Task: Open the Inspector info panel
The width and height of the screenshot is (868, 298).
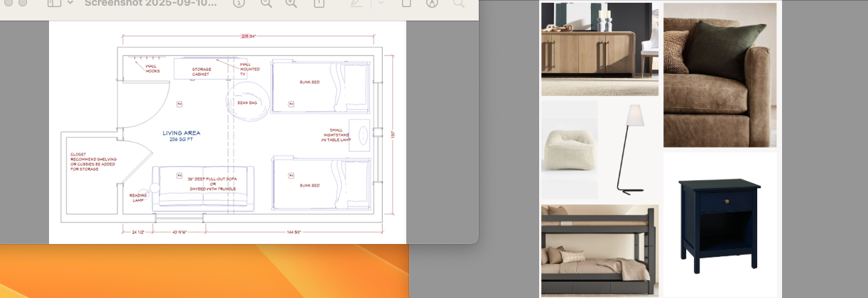Action: [238, 3]
